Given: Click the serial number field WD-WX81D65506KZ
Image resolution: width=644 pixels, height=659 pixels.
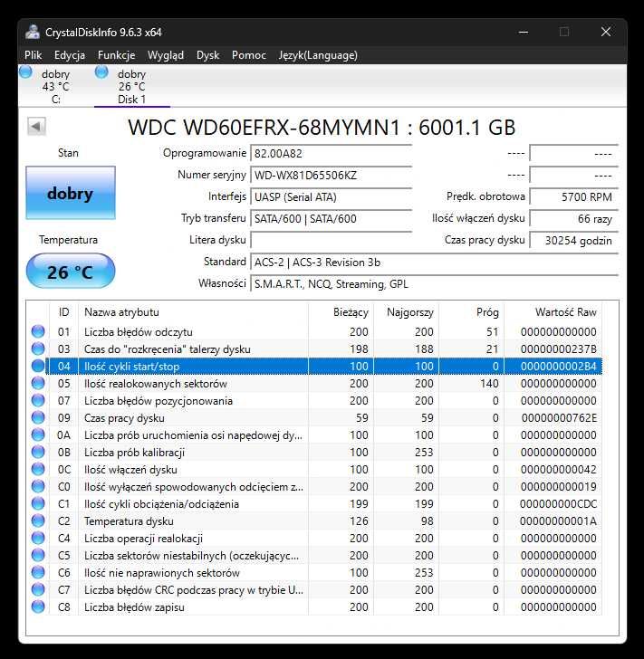Looking at the screenshot, I should click(x=331, y=176).
